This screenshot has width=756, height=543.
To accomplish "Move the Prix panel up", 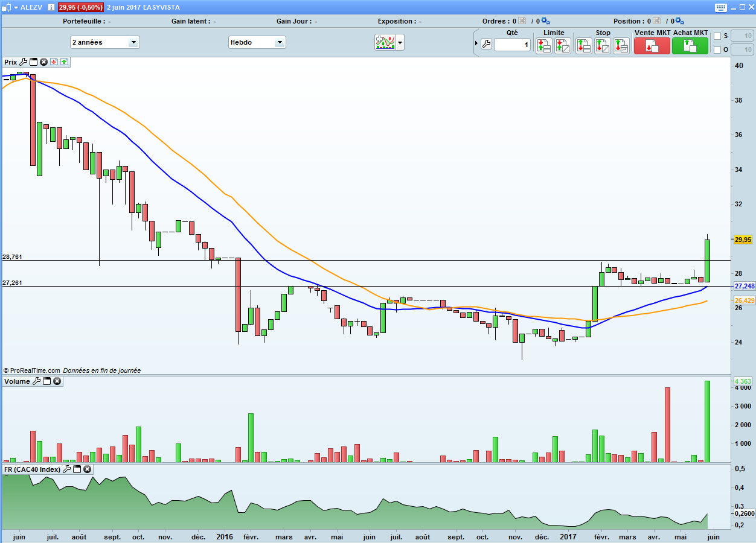I will (63, 62).
